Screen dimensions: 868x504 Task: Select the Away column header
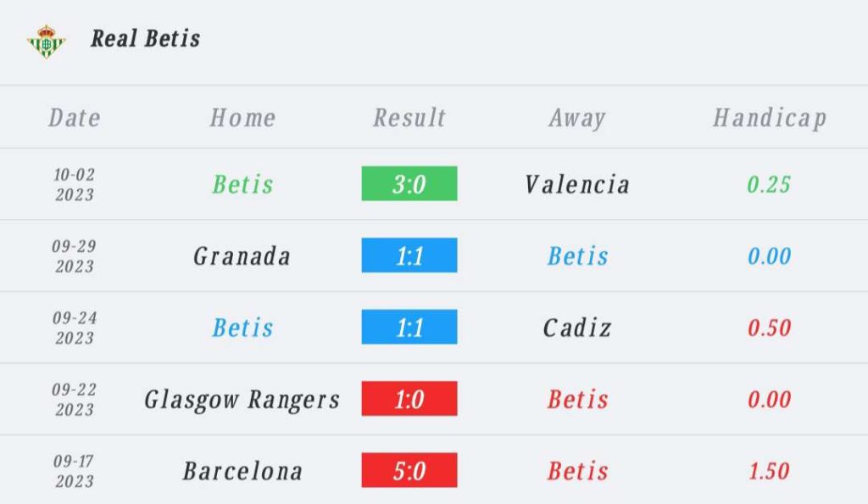point(577,118)
